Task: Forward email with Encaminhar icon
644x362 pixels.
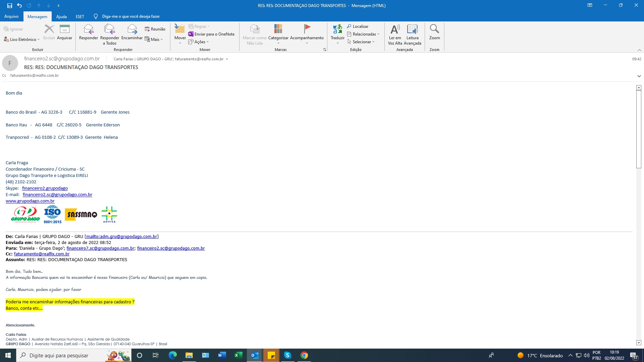Action: (132, 30)
